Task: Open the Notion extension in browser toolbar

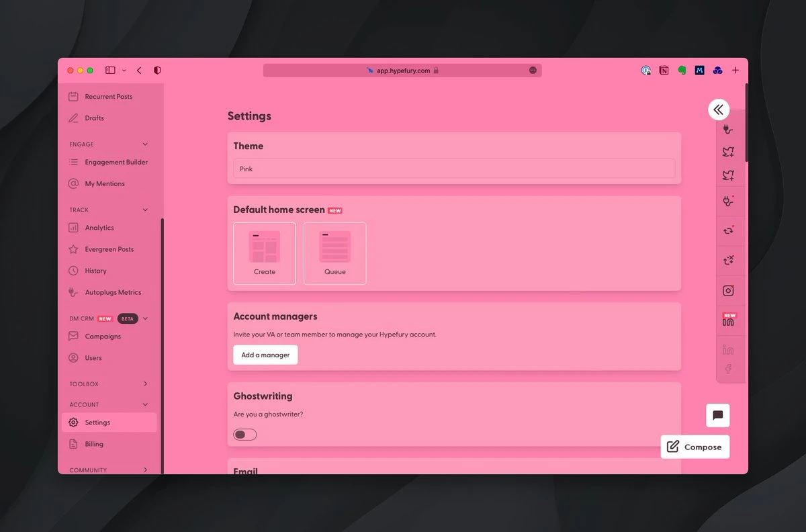Action: (x=664, y=70)
